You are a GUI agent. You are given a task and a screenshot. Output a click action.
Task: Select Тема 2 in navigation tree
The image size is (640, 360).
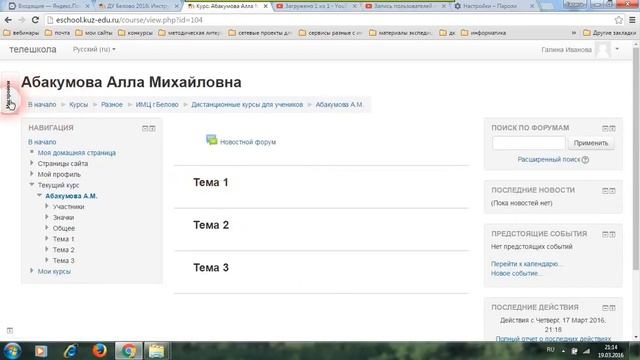[x=64, y=249]
